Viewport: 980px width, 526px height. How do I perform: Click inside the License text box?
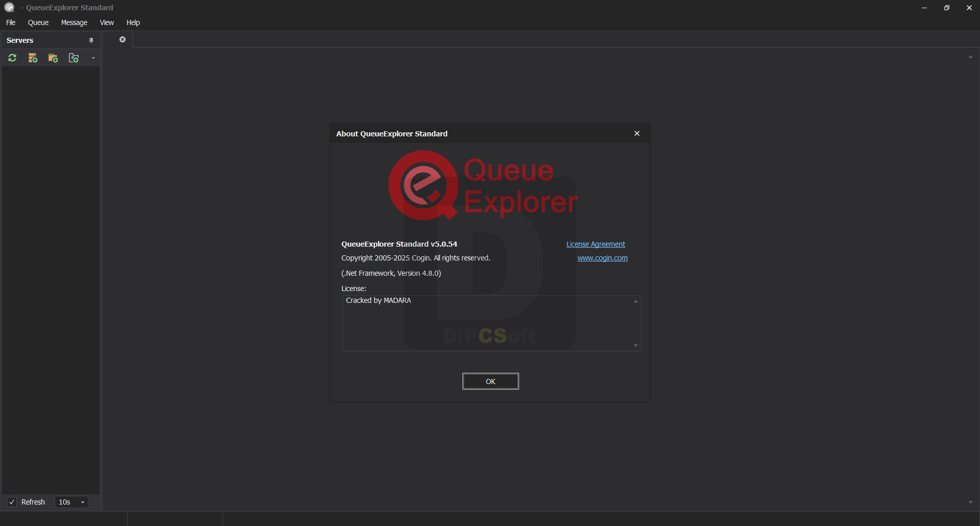[492, 323]
